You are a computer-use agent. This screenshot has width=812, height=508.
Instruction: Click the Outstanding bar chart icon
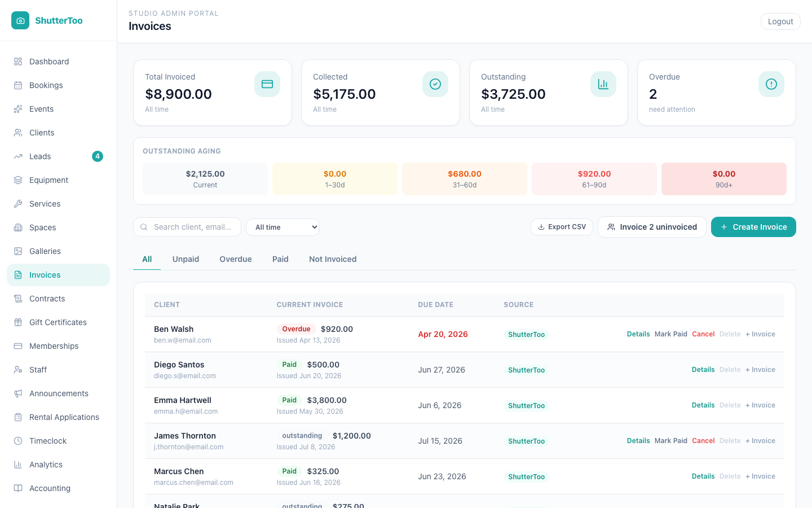pyautogui.click(x=603, y=84)
